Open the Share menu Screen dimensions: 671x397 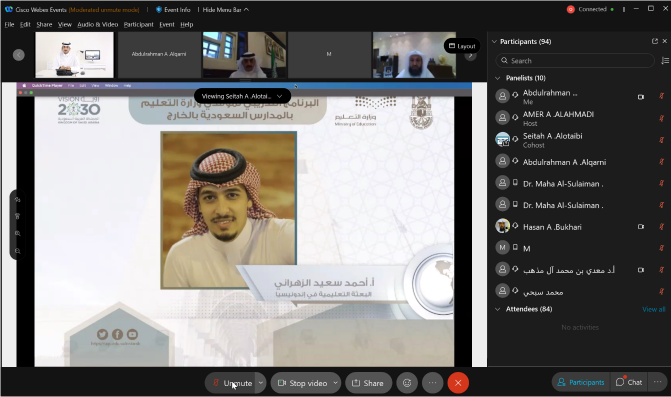pos(44,24)
